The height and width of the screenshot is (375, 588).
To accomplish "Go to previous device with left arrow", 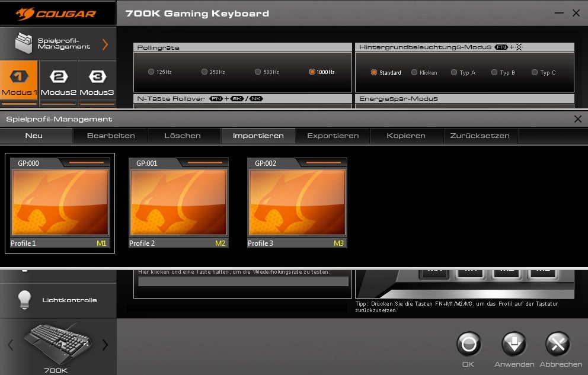I will click(10, 345).
